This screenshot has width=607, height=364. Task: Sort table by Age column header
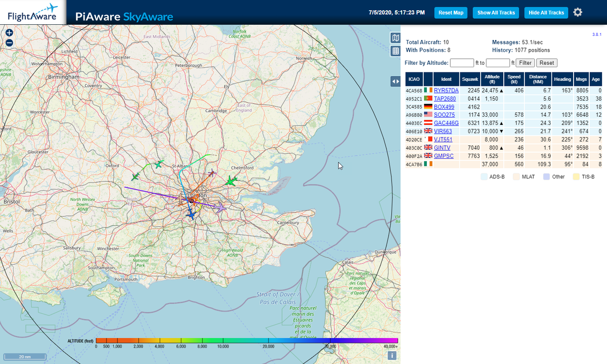tap(596, 79)
